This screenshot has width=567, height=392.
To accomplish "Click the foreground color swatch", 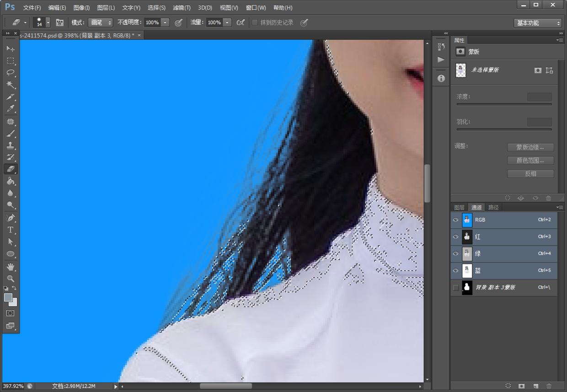I will 8,297.
